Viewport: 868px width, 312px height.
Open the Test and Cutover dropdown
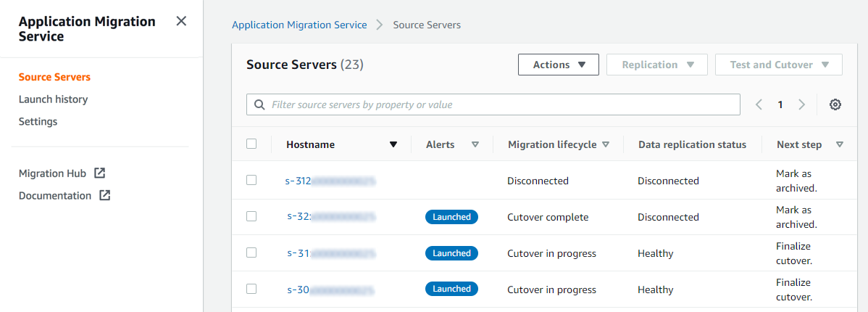coord(778,65)
